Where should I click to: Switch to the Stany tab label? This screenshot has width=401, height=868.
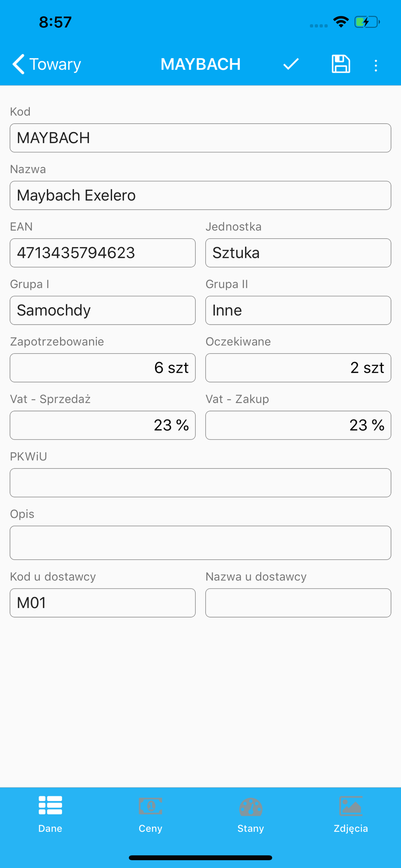pos(251,828)
